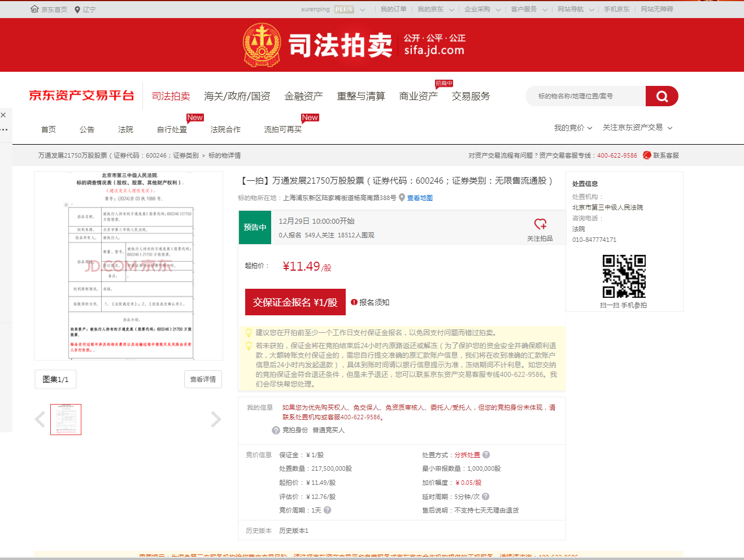The image size is (744, 560).
Task: Click the 交保证金报名 ¥1/股 button
Action: pyautogui.click(x=295, y=302)
